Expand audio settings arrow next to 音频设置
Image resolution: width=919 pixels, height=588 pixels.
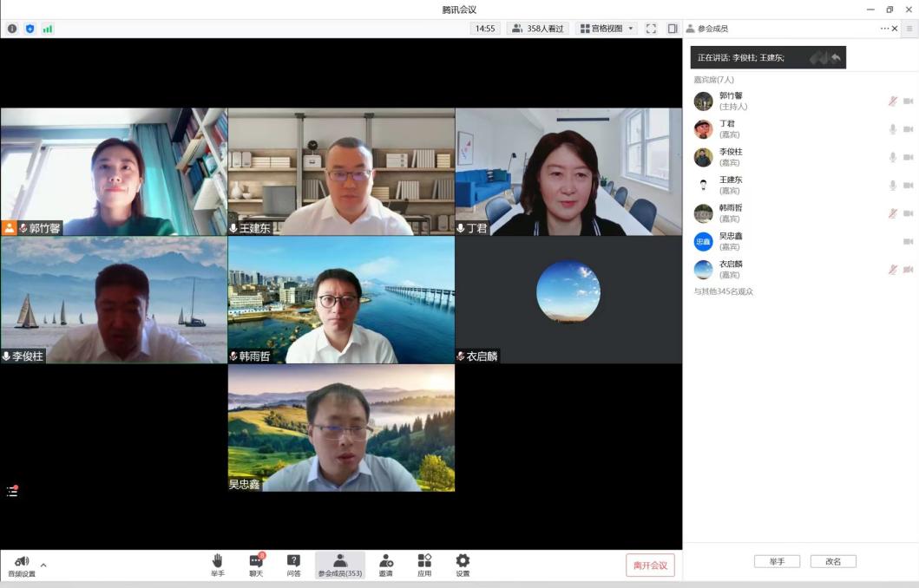[43, 565]
